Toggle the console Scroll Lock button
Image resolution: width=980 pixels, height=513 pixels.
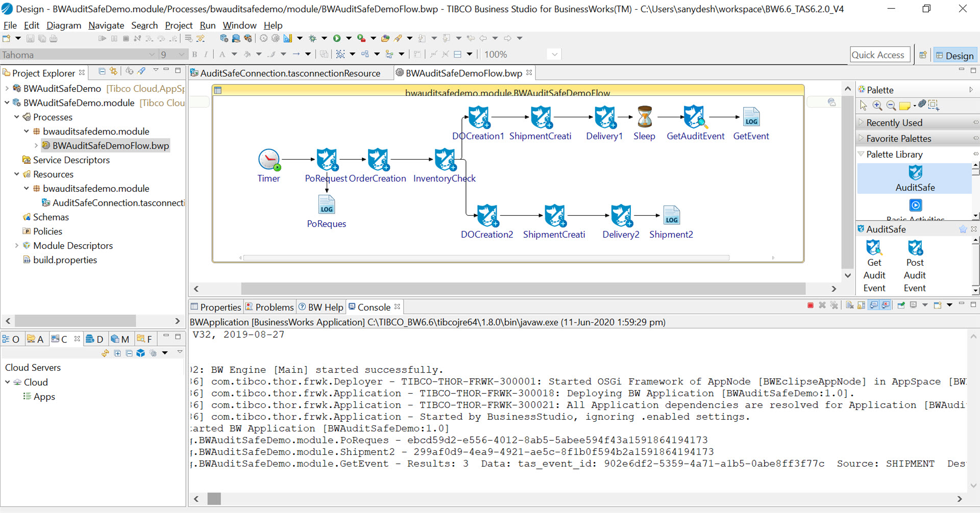pos(862,305)
